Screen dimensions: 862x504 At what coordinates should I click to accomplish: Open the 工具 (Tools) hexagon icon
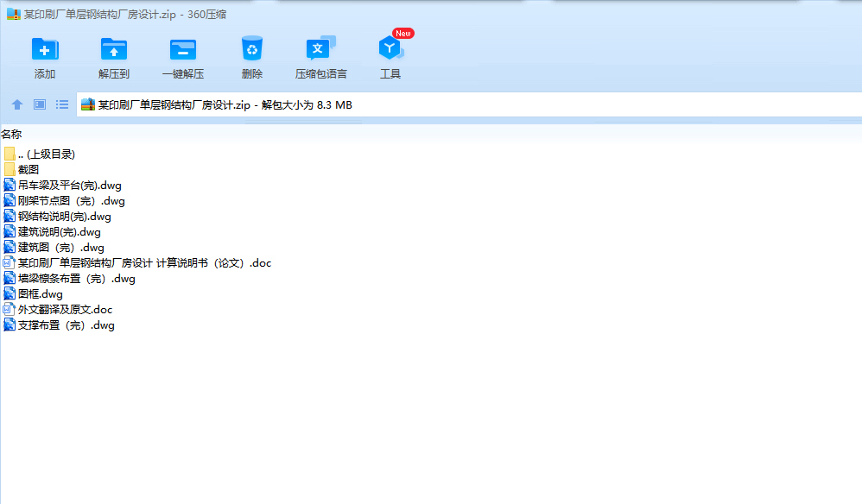pyautogui.click(x=391, y=48)
